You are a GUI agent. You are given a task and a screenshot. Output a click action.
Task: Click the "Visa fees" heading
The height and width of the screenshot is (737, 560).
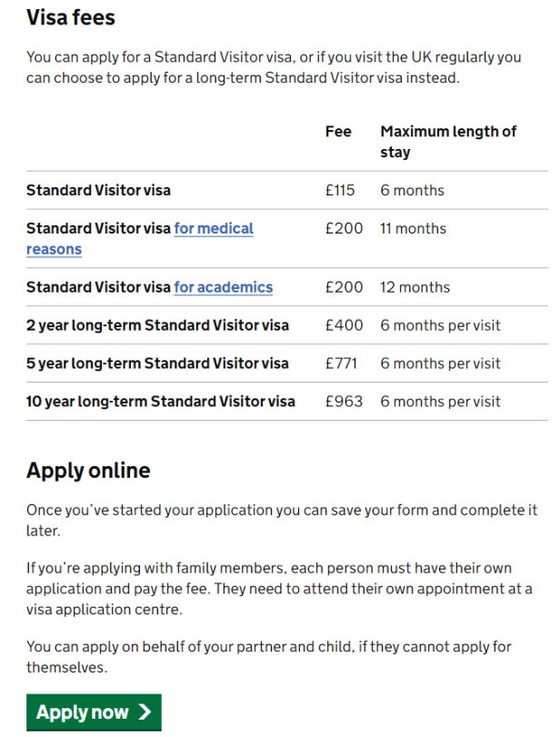71,17
